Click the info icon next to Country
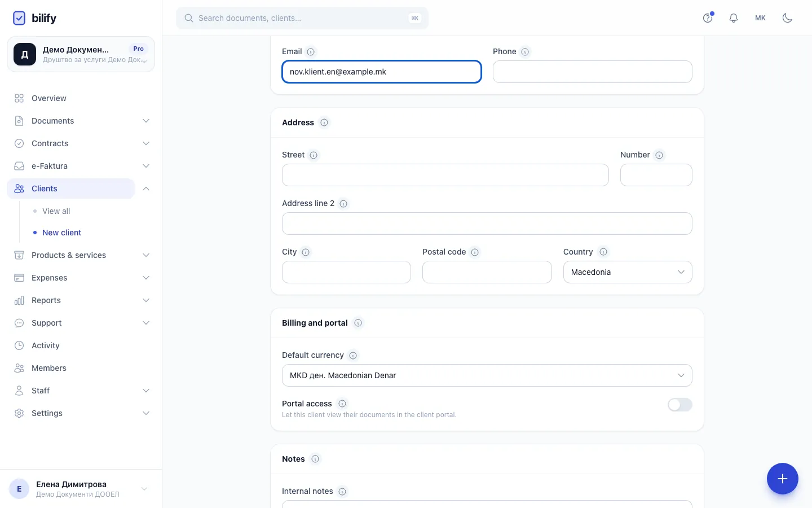The image size is (812, 508). pyautogui.click(x=603, y=252)
